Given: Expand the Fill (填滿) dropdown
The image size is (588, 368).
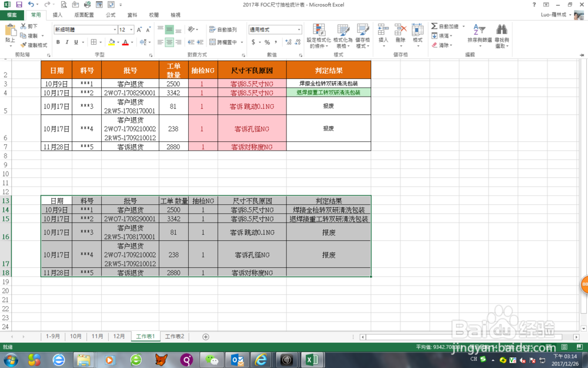Looking at the screenshot, I should 451,36.
